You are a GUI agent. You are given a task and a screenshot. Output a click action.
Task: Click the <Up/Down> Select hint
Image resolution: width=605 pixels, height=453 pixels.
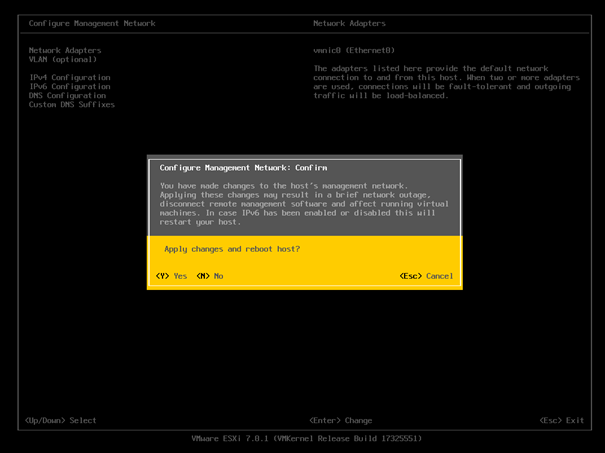click(x=62, y=420)
